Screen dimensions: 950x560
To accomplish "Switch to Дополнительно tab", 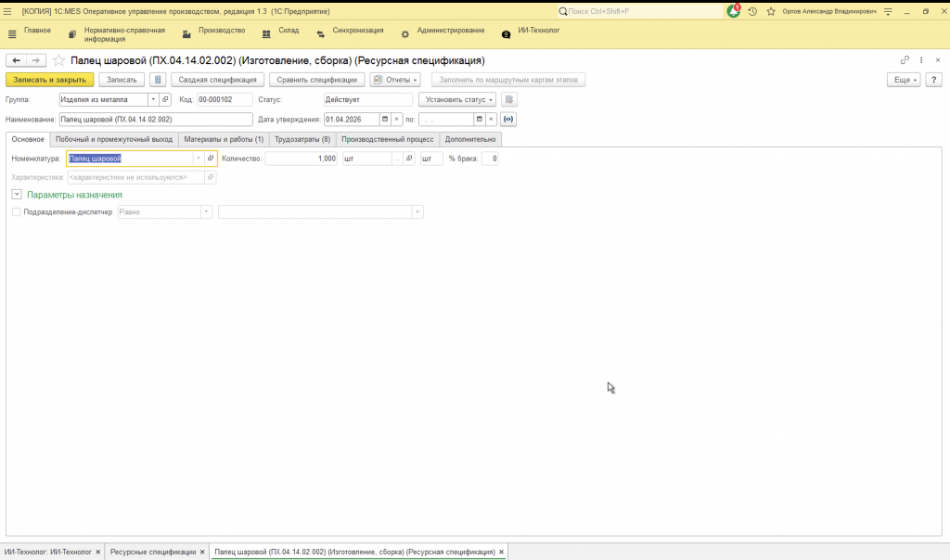I will click(x=470, y=139).
